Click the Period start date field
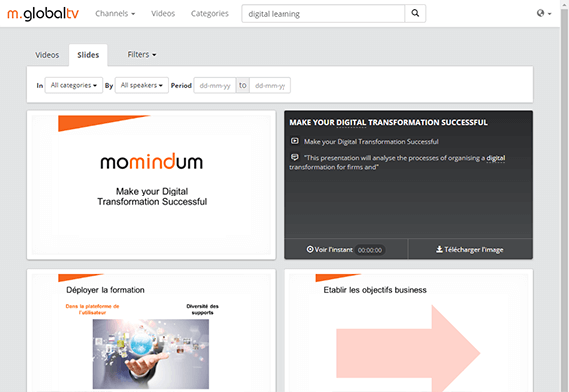This screenshot has width=569, height=392. (x=215, y=85)
